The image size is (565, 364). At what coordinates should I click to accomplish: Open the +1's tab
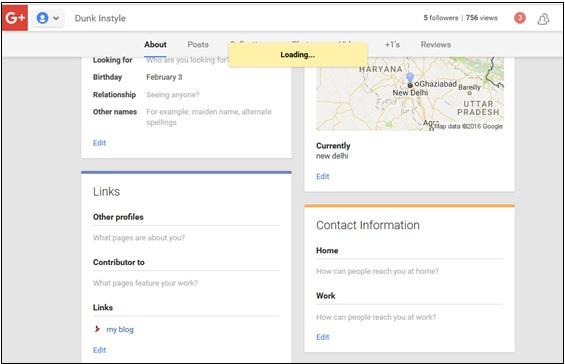pyautogui.click(x=392, y=44)
